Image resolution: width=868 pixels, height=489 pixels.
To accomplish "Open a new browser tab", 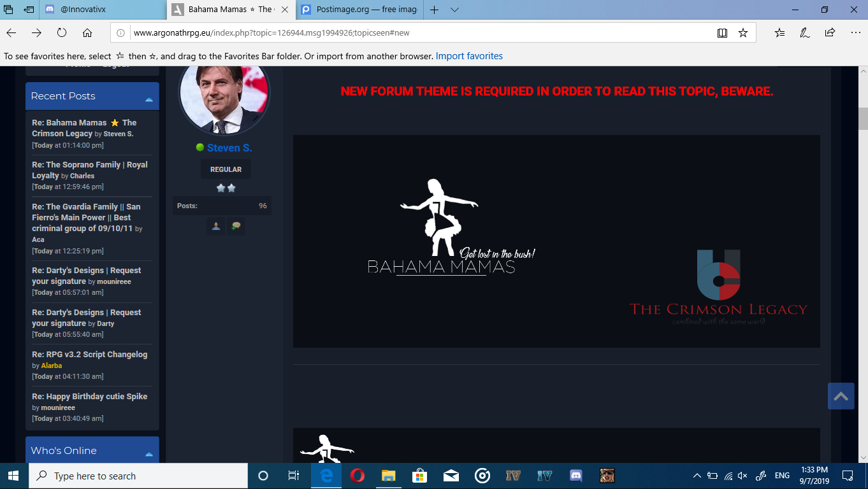I will tap(434, 10).
